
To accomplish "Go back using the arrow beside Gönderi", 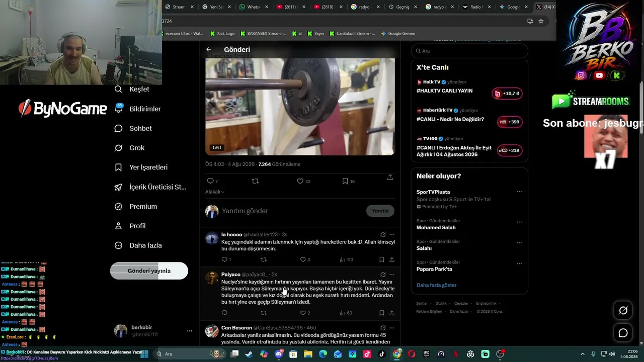I will pos(209,49).
